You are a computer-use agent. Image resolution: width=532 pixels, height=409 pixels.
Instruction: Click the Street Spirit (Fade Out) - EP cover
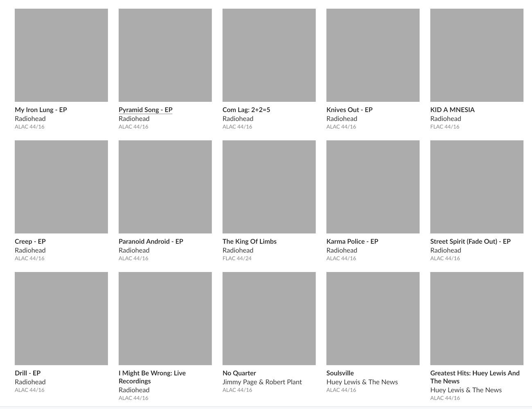[477, 187]
